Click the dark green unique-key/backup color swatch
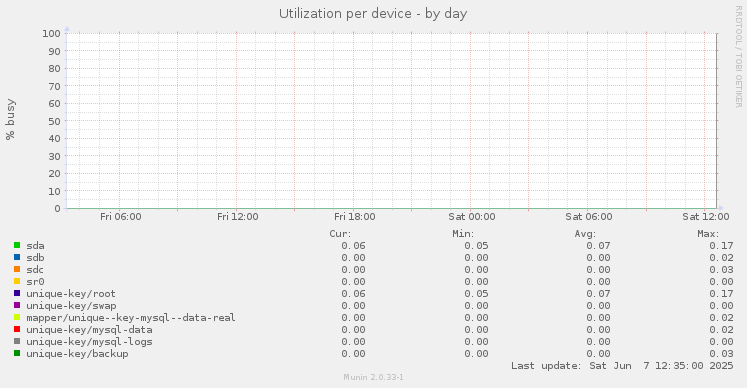747x388 pixels. [x=17, y=353]
